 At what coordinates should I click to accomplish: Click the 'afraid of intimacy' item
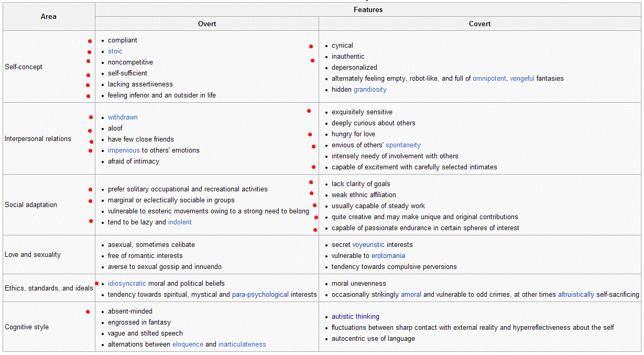pos(134,162)
